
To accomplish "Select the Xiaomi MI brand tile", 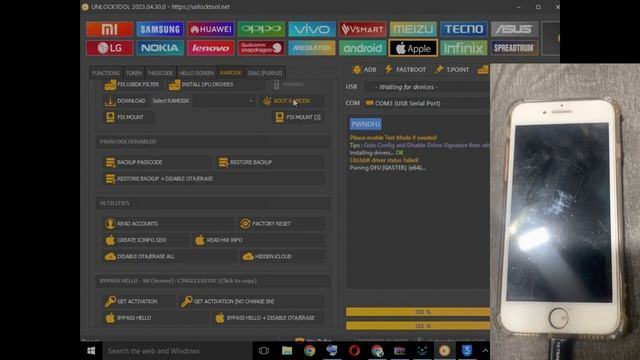I will coord(109,29).
